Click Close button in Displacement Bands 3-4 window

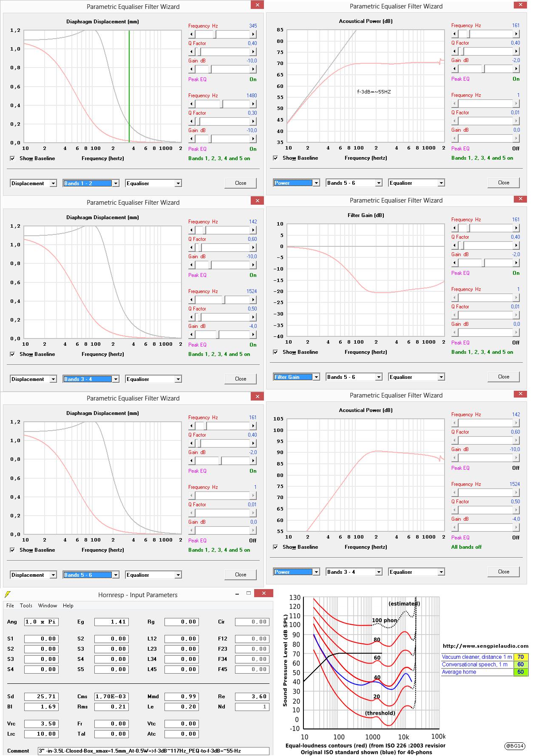point(241,379)
